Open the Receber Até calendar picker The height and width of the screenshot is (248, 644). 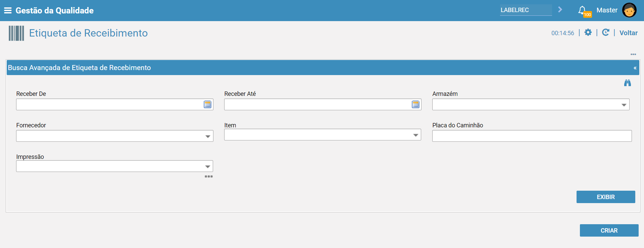[x=415, y=105]
